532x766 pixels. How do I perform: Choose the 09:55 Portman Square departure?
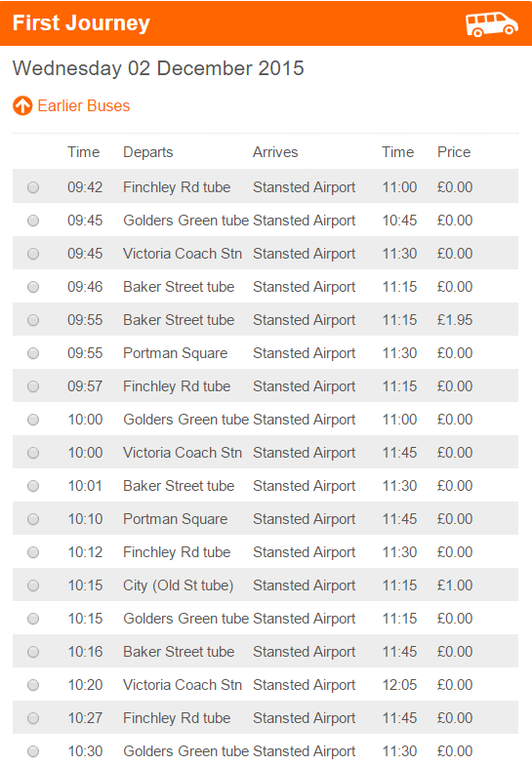click(x=33, y=353)
